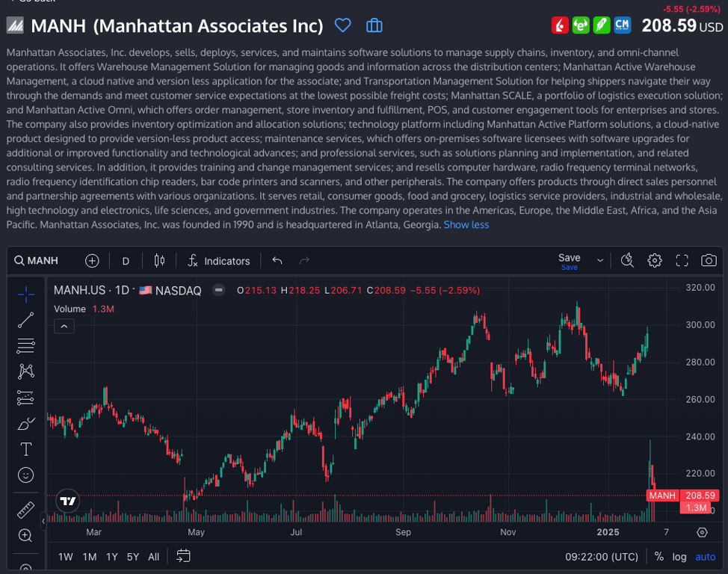Open the blue CM badge icon

pos(622,25)
